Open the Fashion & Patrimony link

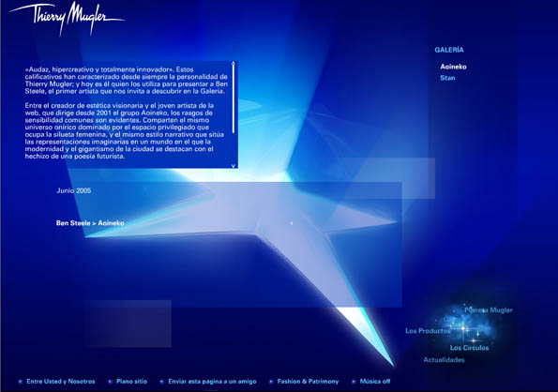pos(308,382)
